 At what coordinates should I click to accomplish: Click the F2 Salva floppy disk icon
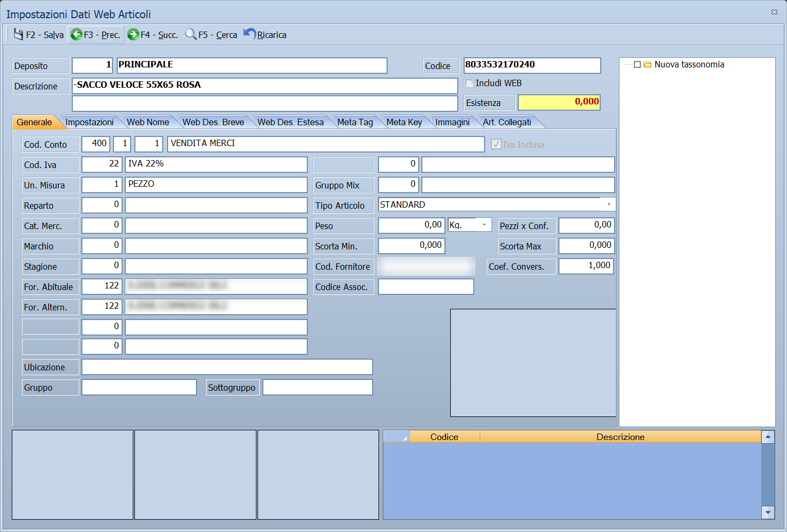[x=18, y=34]
